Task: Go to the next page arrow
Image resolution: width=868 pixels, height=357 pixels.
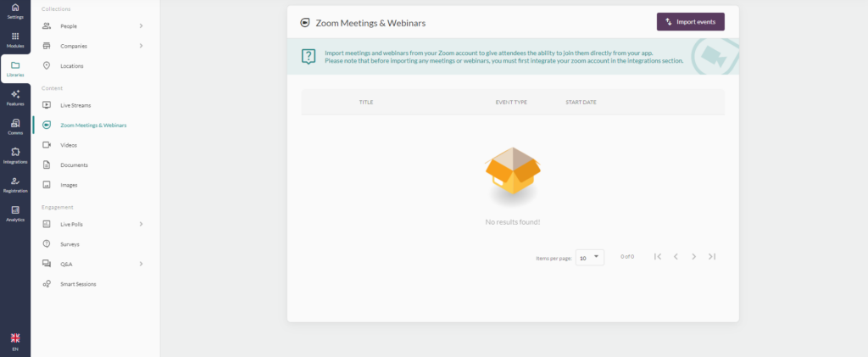Action: pyautogui.click(x=693, y=256)
